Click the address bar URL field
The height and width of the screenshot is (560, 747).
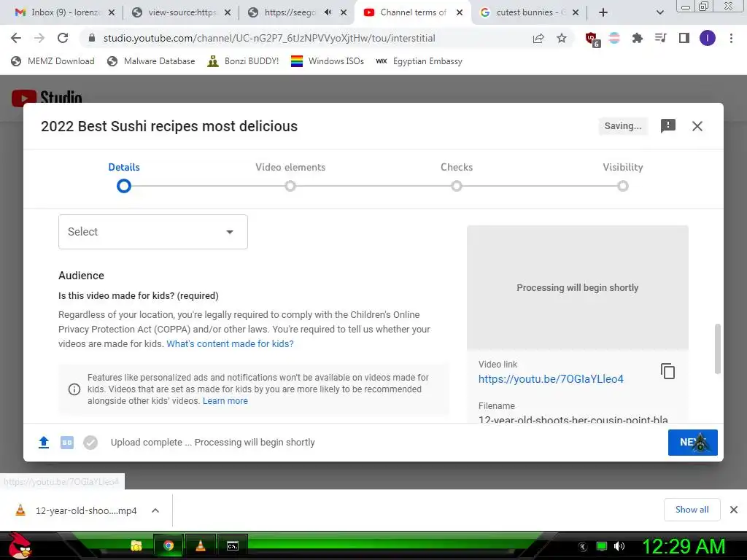269,38
